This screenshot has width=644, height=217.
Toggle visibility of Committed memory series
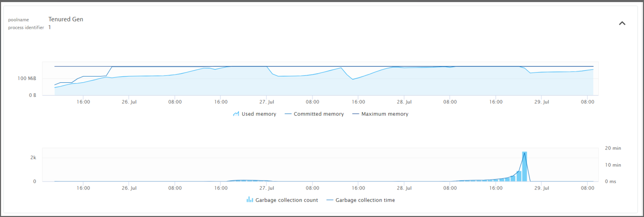[319, 114]
